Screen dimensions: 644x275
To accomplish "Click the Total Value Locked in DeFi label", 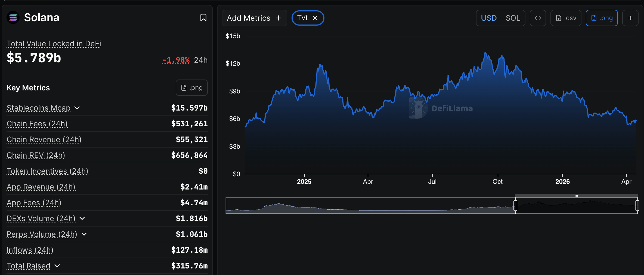I will pyautogui.click(x=54, y=44).
